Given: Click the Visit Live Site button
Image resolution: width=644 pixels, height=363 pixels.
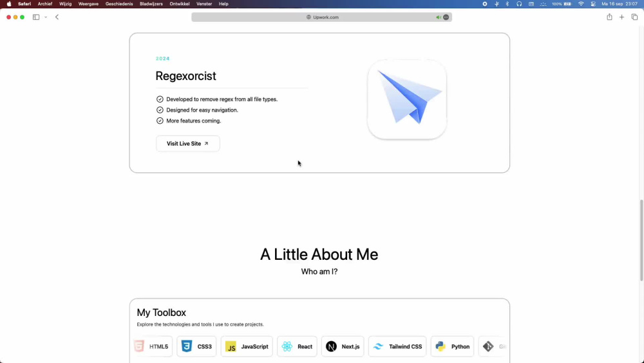Looking at the screenshot, I should 187,144.
